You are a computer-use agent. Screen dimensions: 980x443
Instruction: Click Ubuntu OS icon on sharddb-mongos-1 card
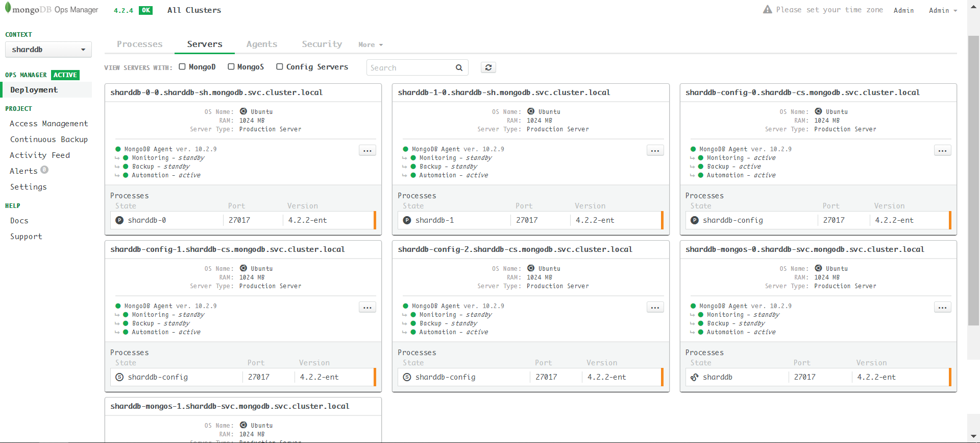tap(243, 425)
